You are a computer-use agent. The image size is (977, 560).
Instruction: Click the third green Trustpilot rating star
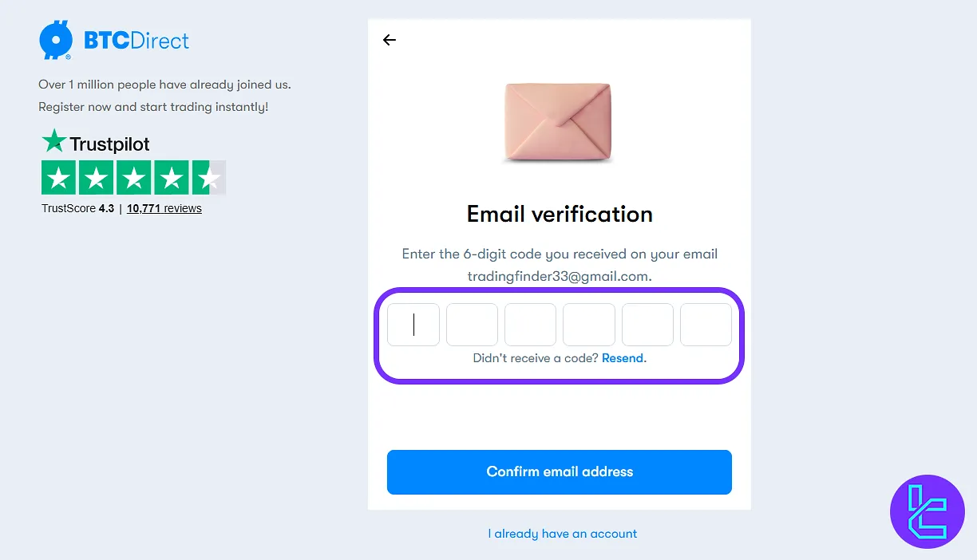tap(134, 178)
